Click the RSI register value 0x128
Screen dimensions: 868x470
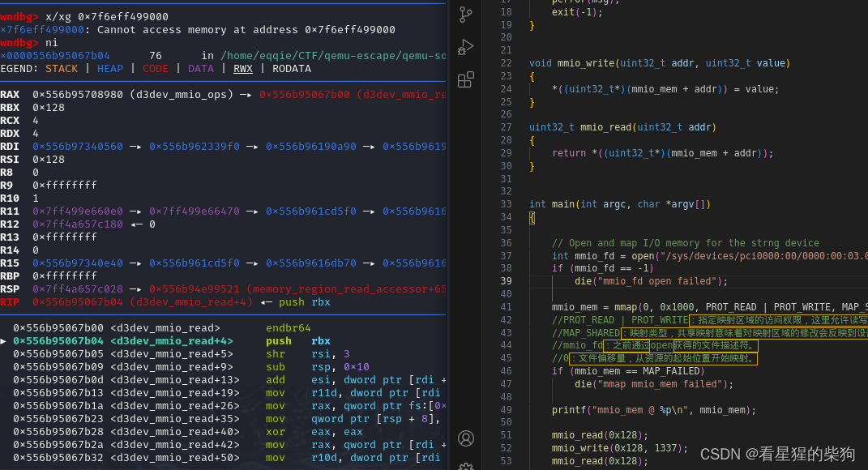click(x=49, y=160)
